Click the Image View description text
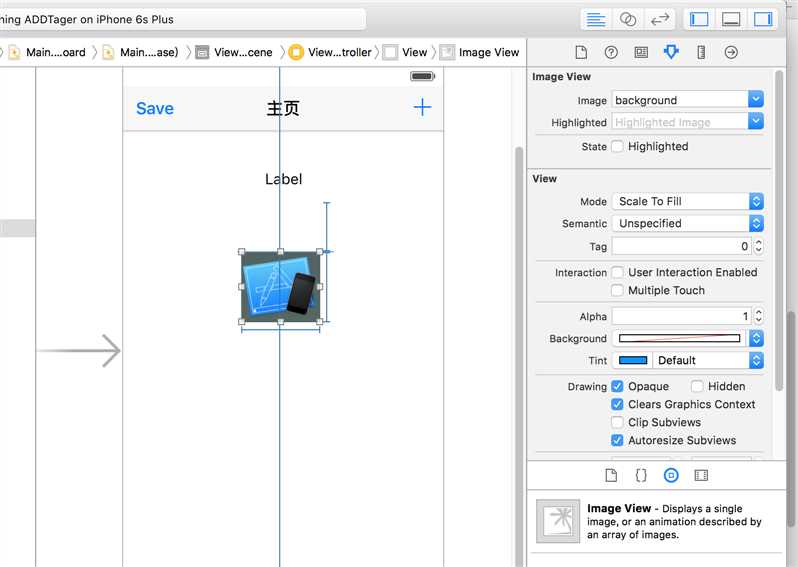Viewport: 798px width, 567px height. pyautogui.click(x=674, y=521)
